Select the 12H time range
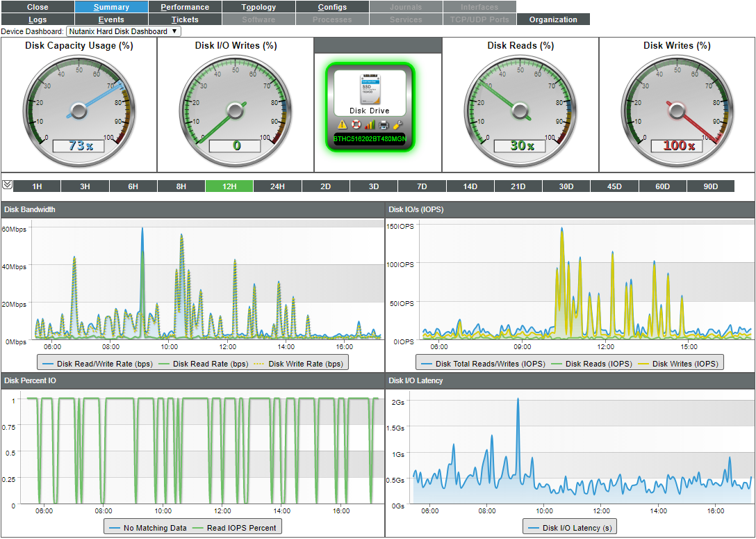 pyautogui.click(x=229, y=186)
